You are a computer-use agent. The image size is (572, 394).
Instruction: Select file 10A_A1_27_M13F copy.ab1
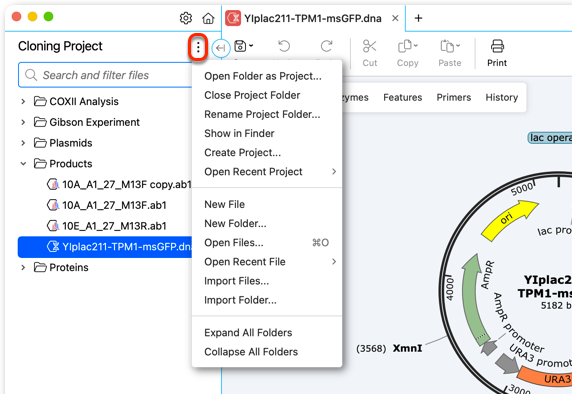[119, 184]
